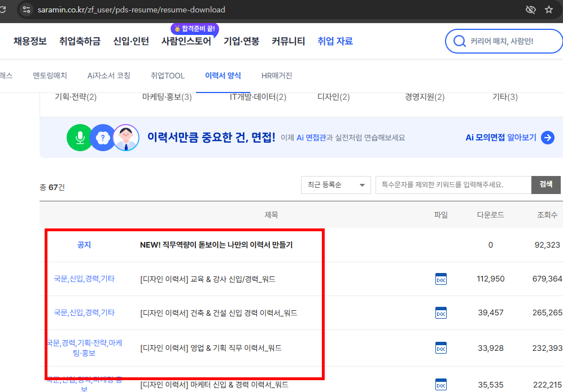Click the search magnifier icon in career search
Viewport: 563px width, 392px height.
point(460,41)
